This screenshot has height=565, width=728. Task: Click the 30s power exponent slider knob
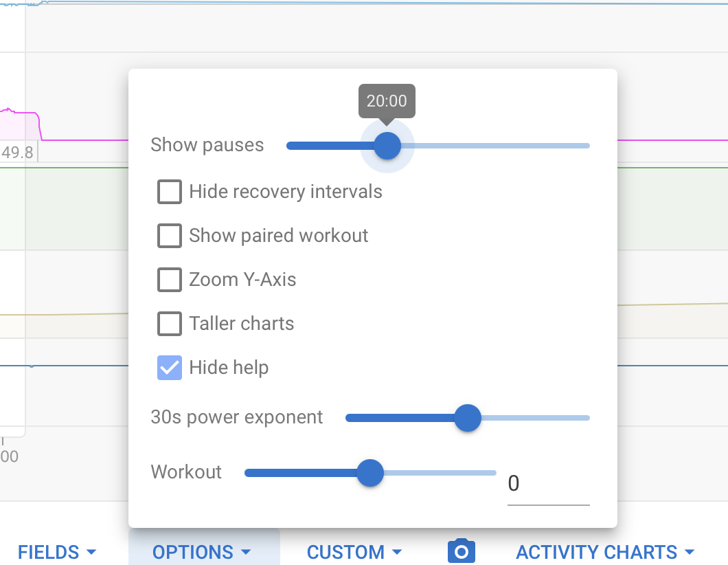point(468,417)
